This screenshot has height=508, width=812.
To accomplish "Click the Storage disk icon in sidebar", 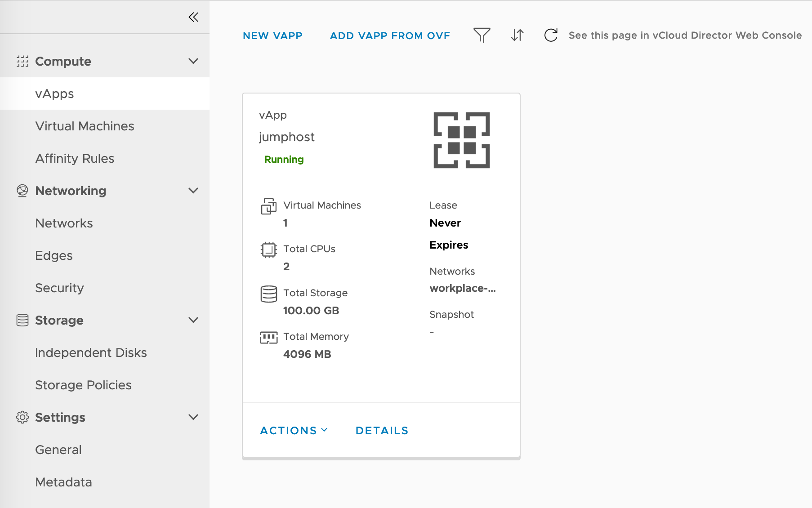I will 22,320.
